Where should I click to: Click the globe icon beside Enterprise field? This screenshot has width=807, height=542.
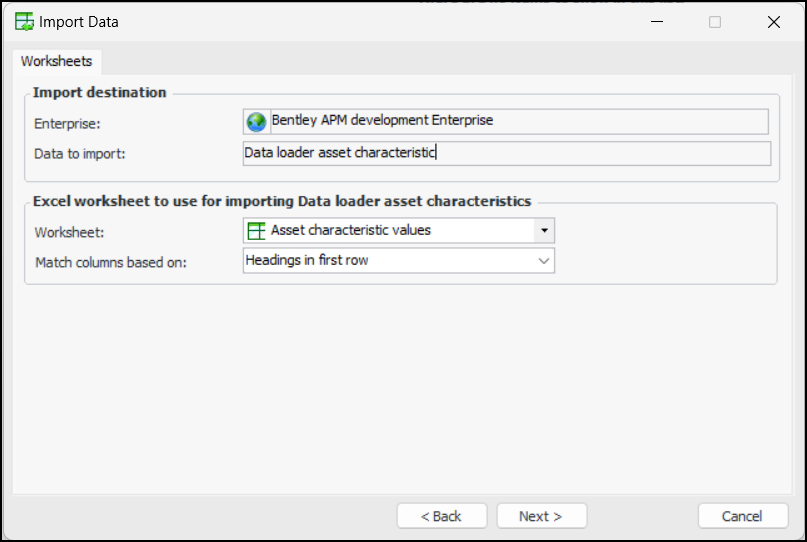tap(256, 121)
